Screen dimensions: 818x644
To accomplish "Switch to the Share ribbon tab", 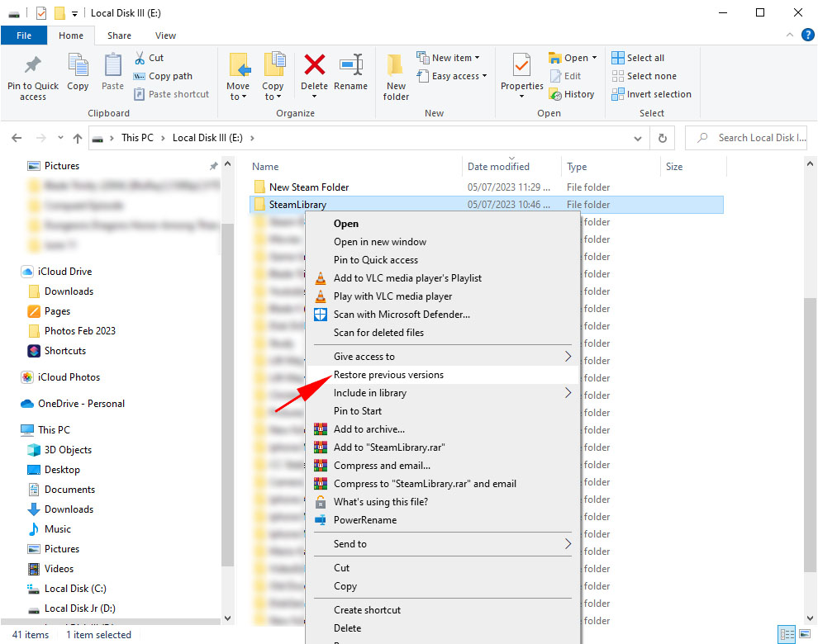I will tap(119, 36).
